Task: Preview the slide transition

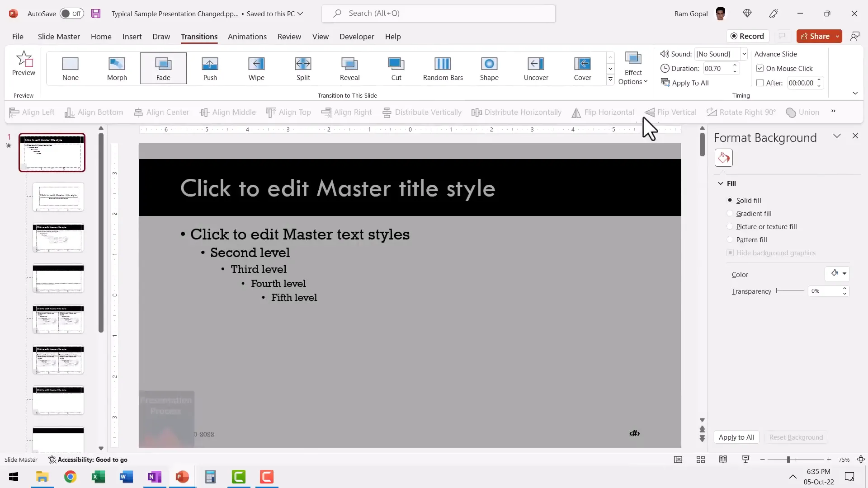Action: pyautogui.click(x=24, y=64)
